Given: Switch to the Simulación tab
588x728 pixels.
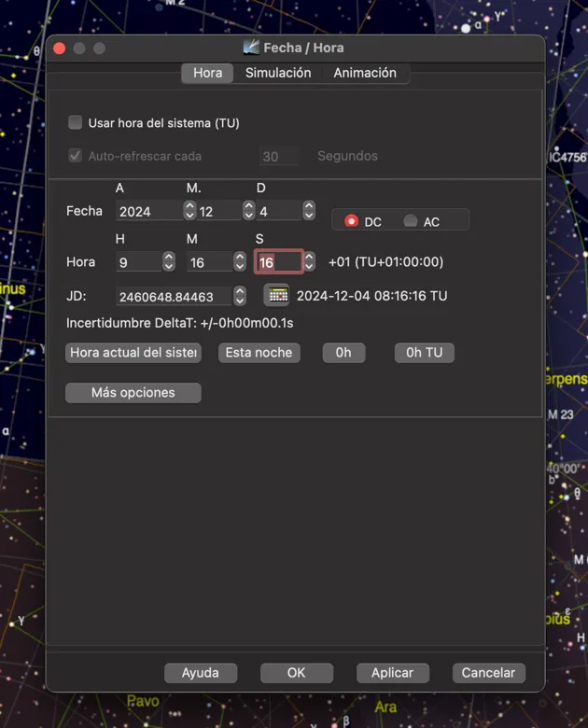Looking at the screenshot, I should [x=278, y=73].
